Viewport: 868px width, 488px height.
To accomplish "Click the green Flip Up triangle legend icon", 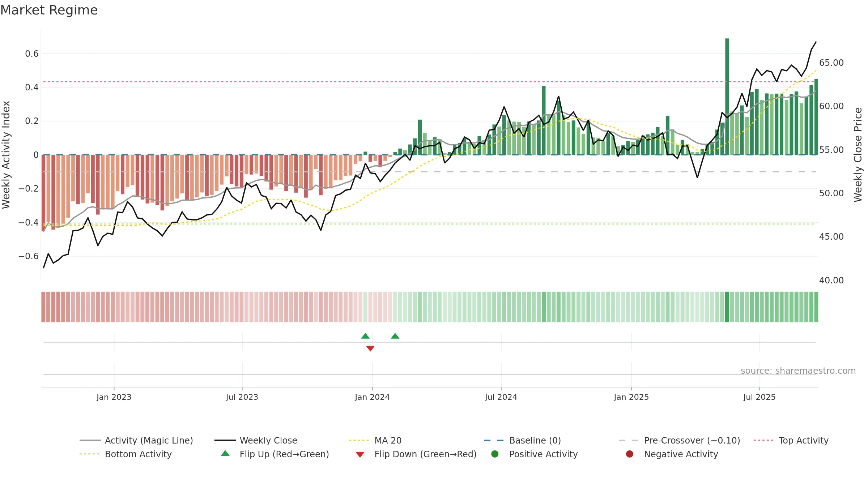I will pyautogui.click(x=225, y=453).
